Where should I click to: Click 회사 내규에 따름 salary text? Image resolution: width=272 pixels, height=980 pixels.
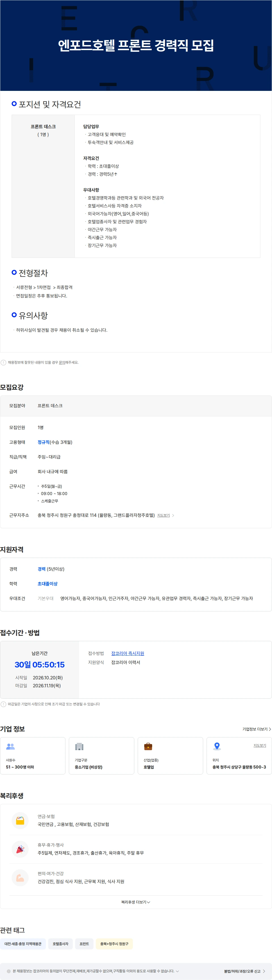[53, 472]
